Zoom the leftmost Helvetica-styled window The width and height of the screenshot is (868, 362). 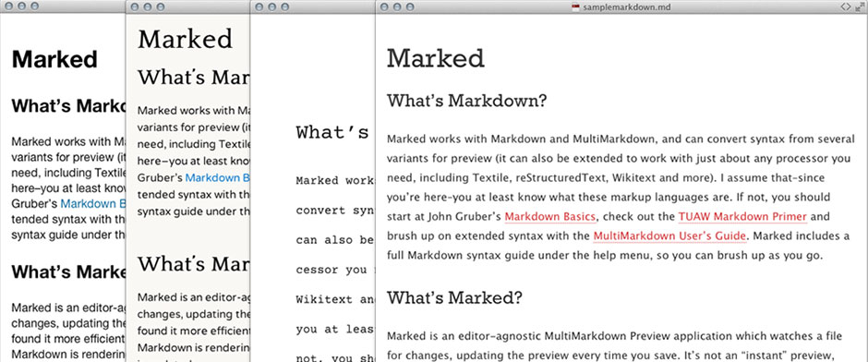tap(34, 6)
